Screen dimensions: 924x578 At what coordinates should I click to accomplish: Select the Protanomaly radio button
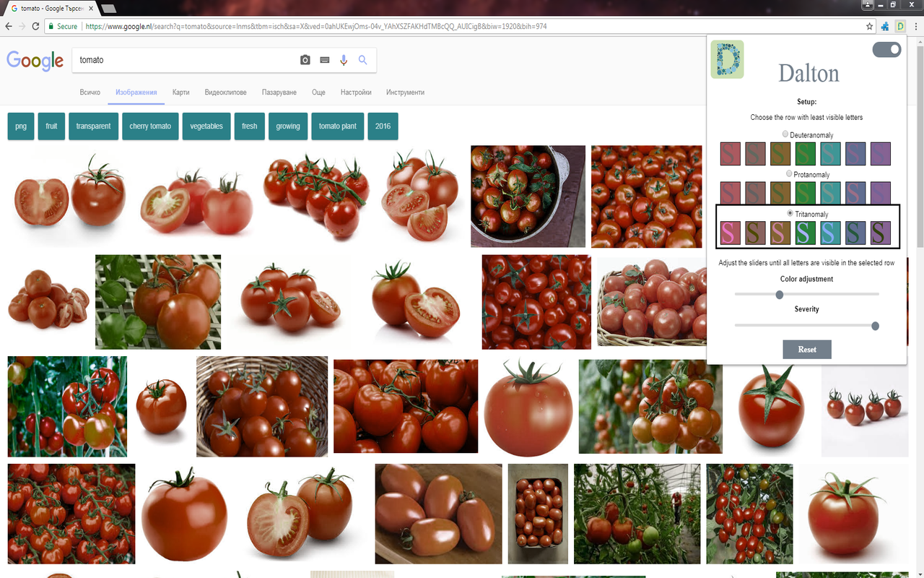[789, 174]
